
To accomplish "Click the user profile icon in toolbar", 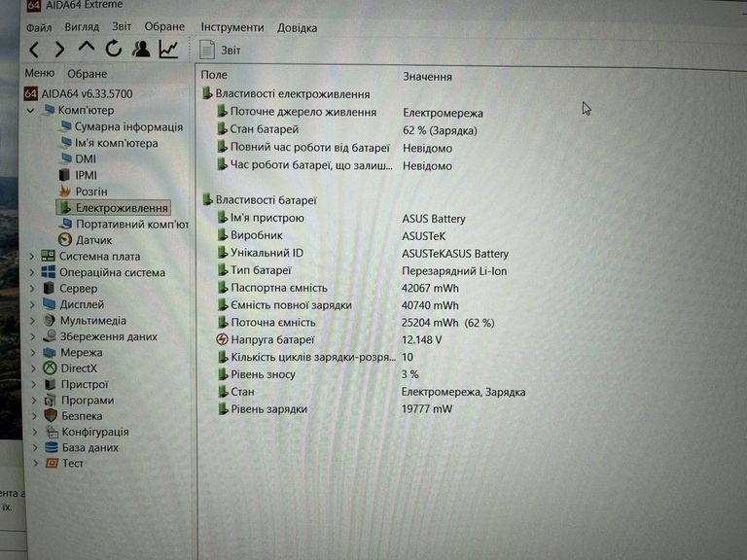I will [142, 49].
